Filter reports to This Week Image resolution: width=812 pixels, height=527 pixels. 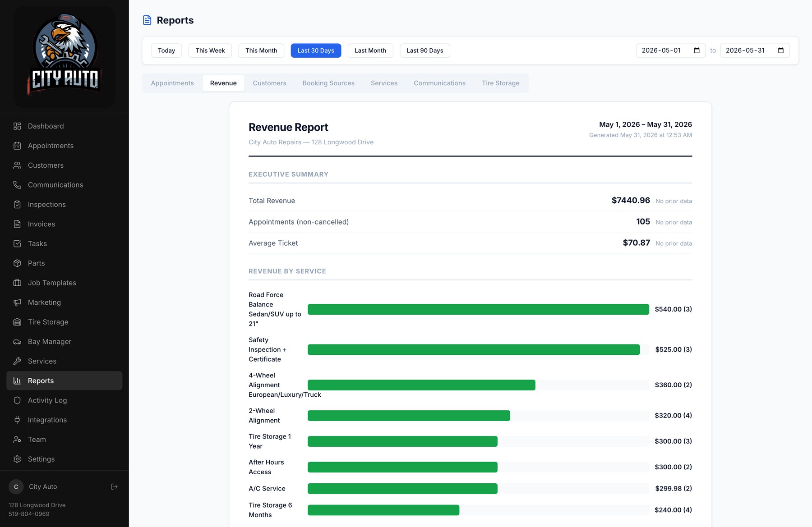[x=210, y=50]
